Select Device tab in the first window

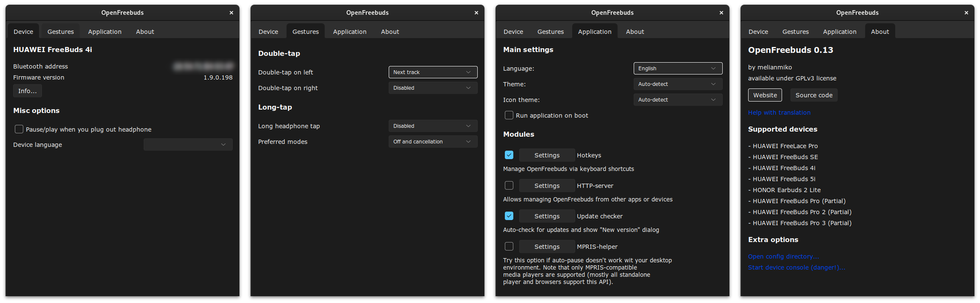23,31
